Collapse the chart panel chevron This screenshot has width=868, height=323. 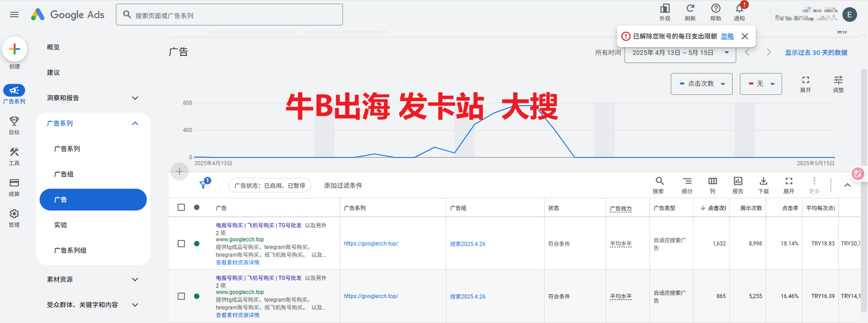pyautogui.click(x=847, y=185)
